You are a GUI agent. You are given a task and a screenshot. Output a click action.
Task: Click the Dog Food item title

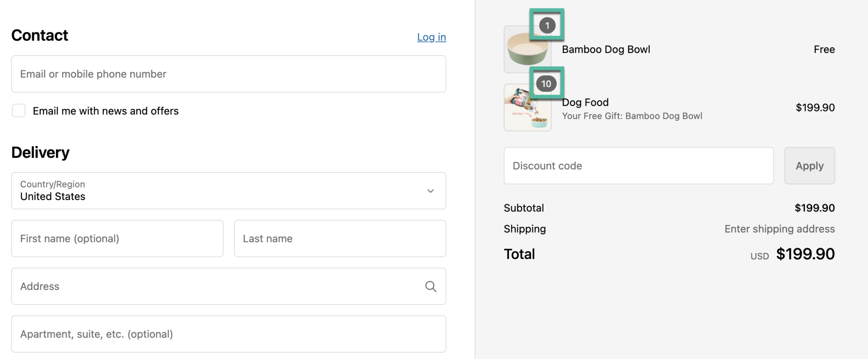(x=585, y=103)
